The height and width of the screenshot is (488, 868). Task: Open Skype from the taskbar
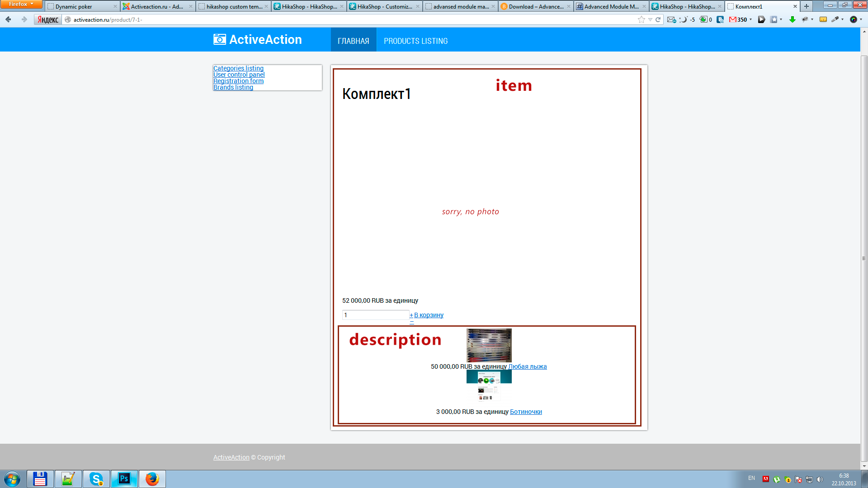coord(96,479)
